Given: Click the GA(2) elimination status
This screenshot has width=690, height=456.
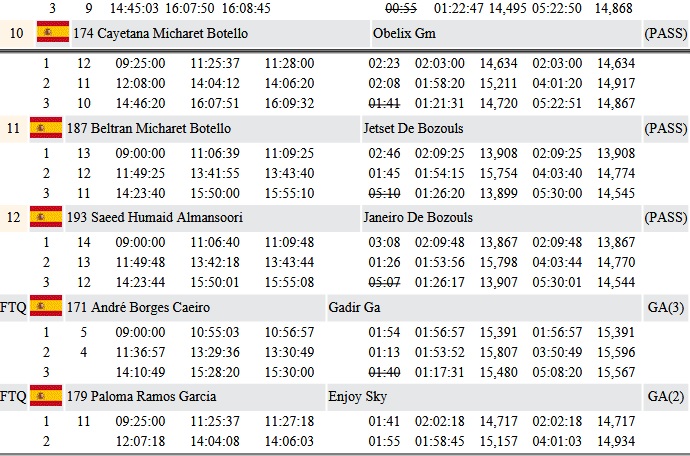Looking at the screenshot, I should (666, 397).
